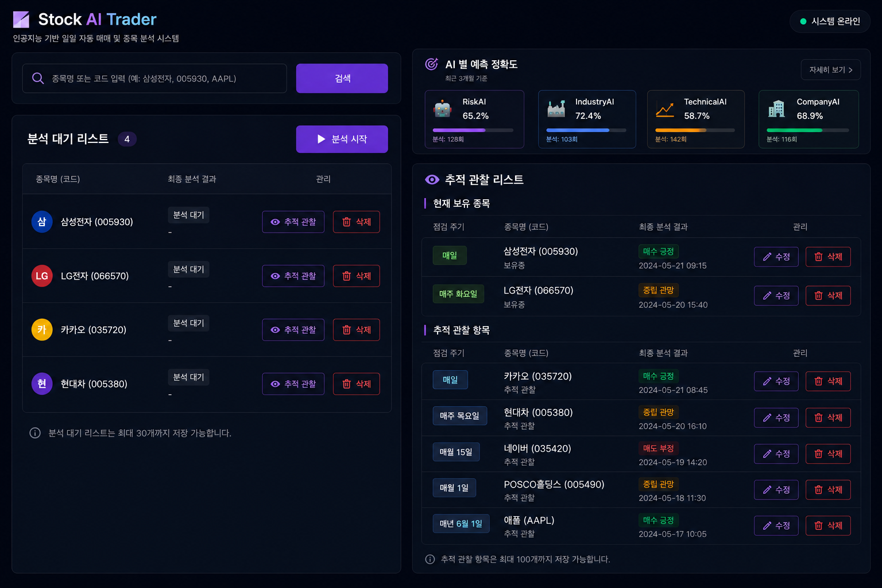The image size is (882, 588).
Task: Click the info icon under tracking list
Action: coord(430,559)
